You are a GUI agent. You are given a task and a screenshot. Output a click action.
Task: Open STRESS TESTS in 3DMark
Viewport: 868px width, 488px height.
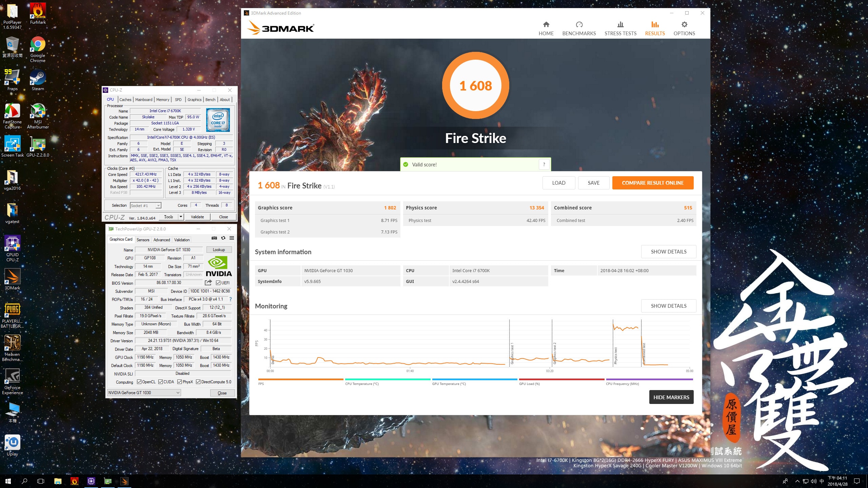coord(620,28)
